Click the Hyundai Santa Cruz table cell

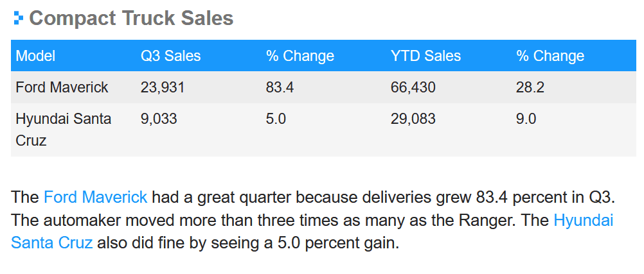click(63, 130)
